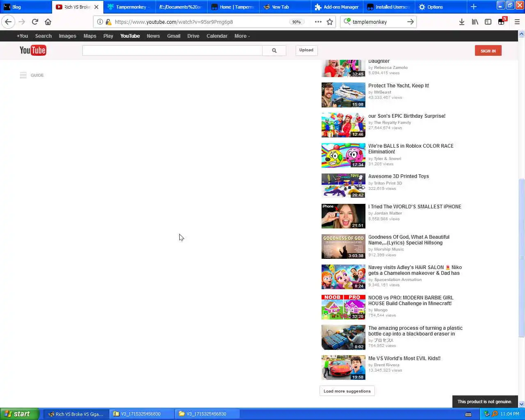Open Navey visits Adley's HAIR SALON title
This screenshot has height=420, width=525.
[415, 270]
